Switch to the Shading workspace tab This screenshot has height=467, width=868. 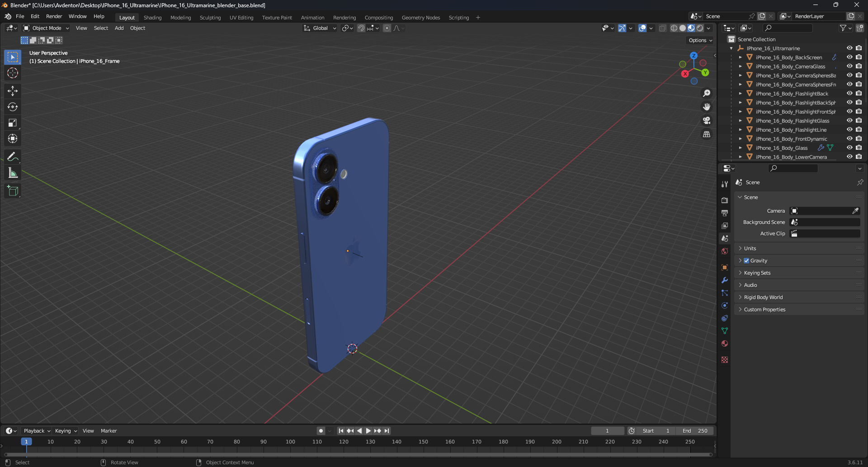pos(152,18)
